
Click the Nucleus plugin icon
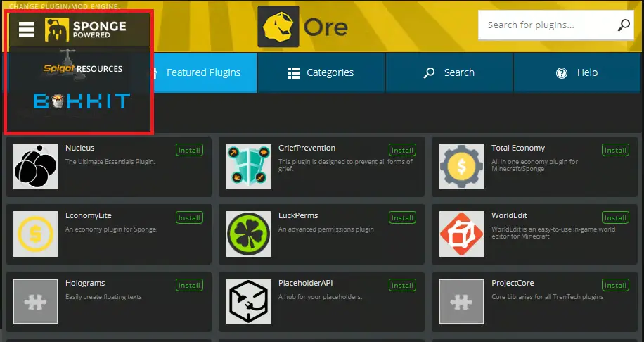click(x=36, y=167)
